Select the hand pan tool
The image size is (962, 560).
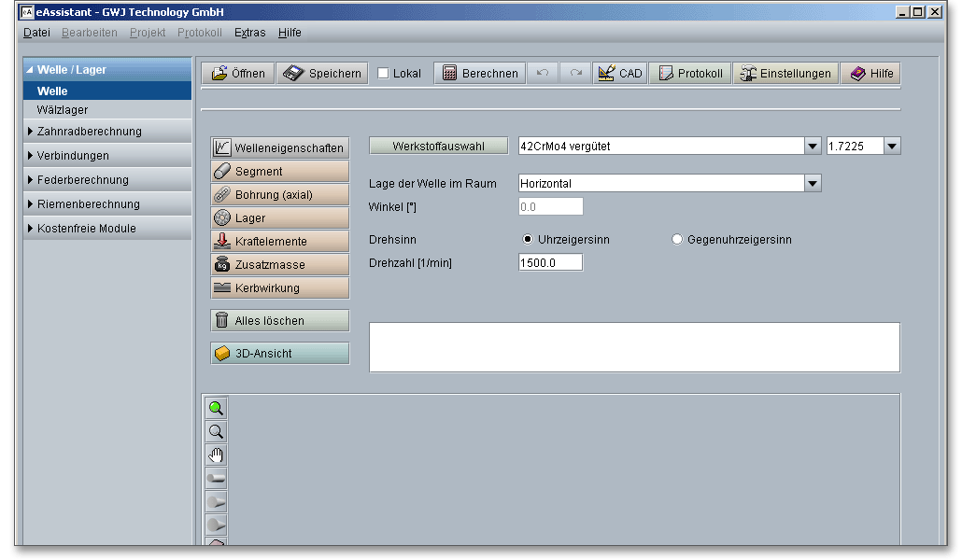(216, 455)
